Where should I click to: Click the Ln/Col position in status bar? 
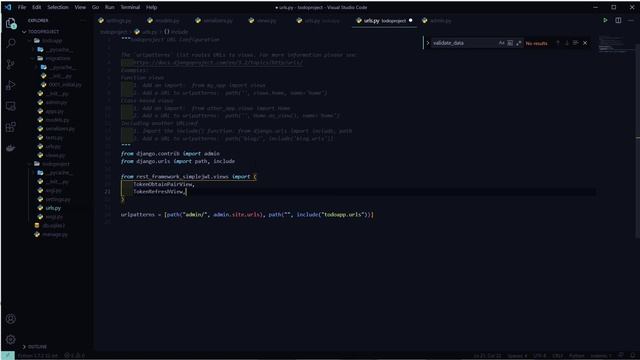[488, 356]
